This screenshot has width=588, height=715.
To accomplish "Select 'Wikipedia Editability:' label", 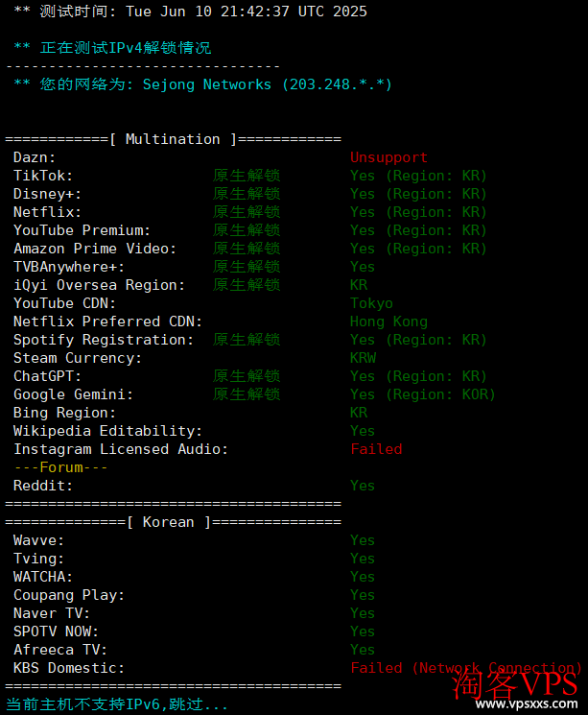I will pos(108,431).
